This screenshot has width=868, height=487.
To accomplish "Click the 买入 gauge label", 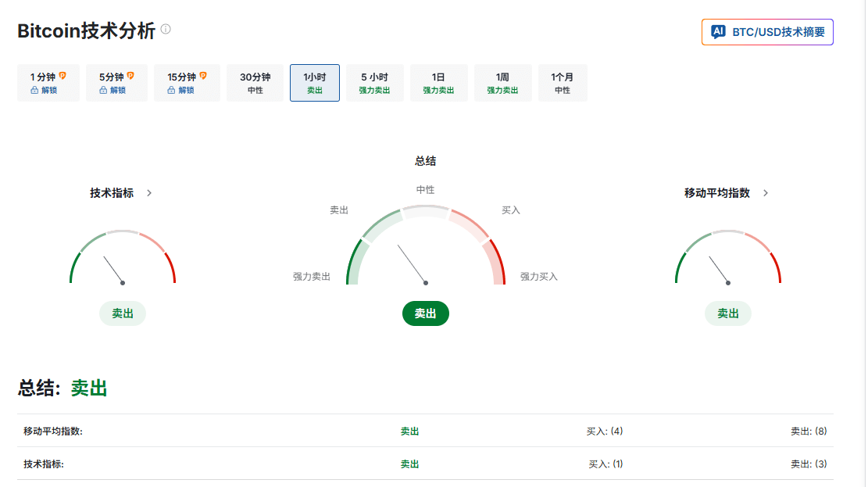I will [511, 210].
